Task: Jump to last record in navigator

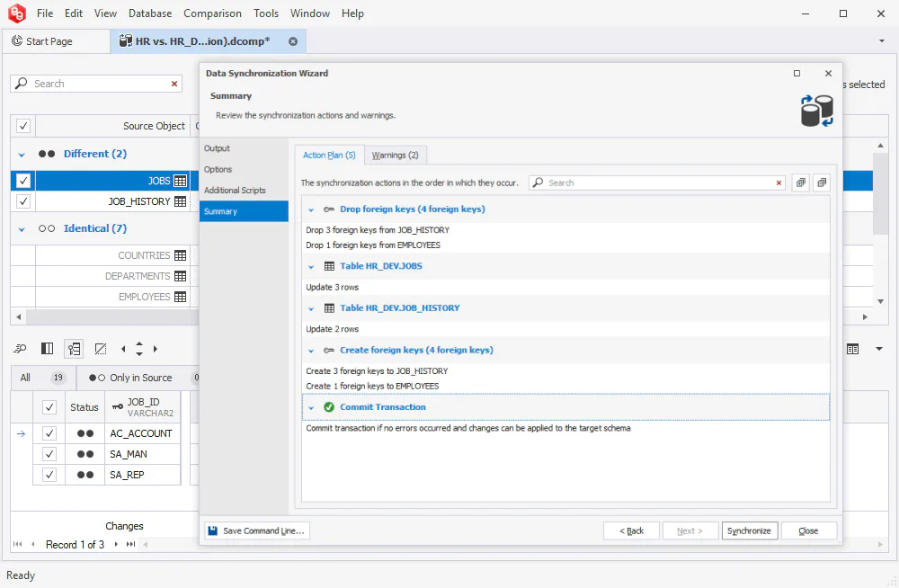Action: 130,544
